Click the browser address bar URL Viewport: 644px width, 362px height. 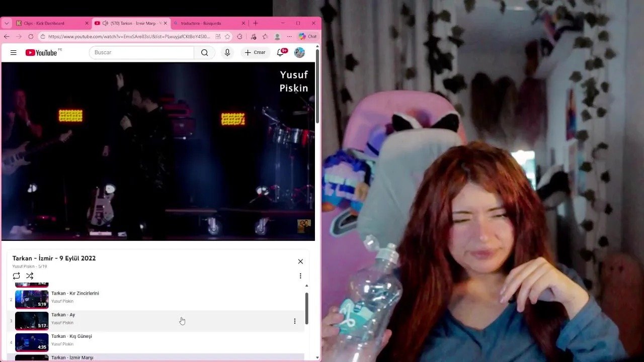click(129, 37)
